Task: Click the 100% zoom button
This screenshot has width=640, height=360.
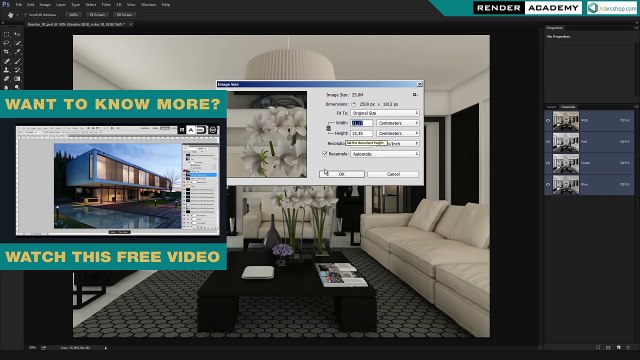Action: (73, 15)
